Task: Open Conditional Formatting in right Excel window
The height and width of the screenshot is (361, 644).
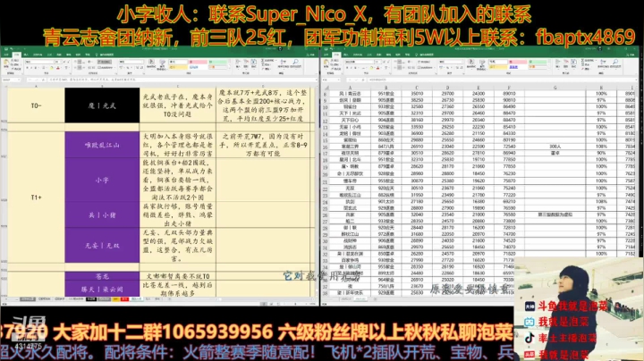Action: tap(470, 64)
